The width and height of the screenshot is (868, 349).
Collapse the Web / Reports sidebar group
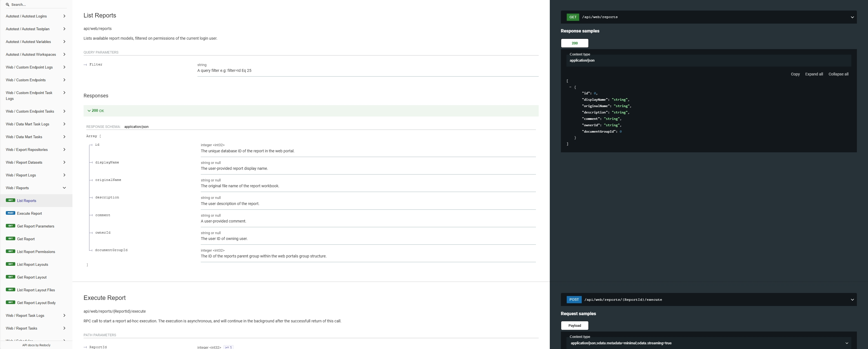(64, 188)
